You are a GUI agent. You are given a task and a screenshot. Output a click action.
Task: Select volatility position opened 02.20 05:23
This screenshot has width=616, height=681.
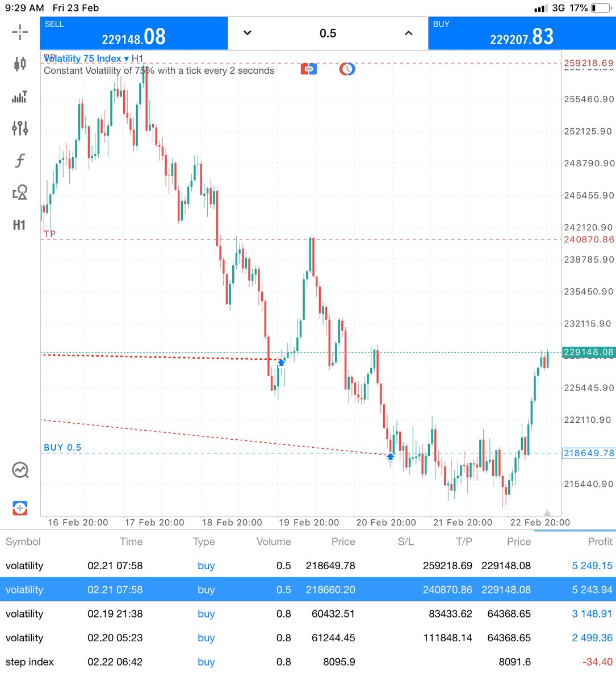[x=308, y=638]
